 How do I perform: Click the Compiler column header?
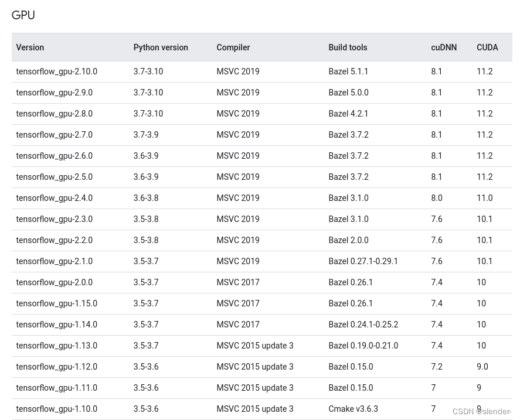point(233,47)
